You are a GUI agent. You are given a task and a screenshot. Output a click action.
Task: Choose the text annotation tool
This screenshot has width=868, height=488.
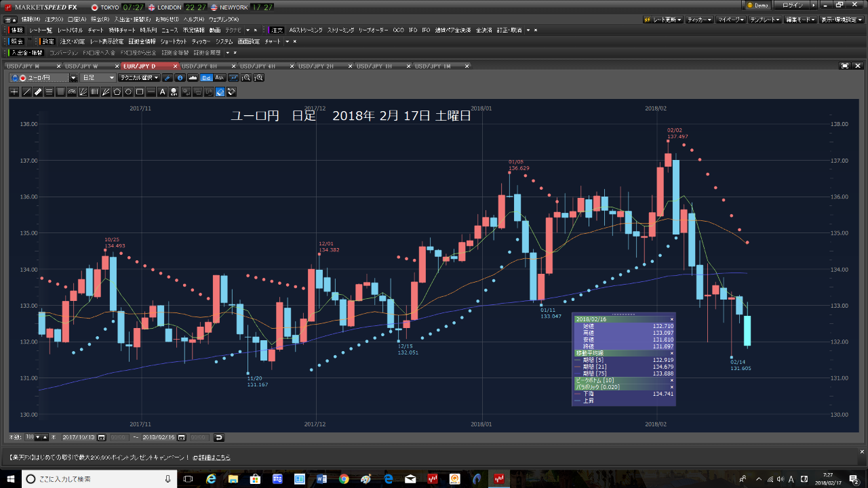click(162, 91)
